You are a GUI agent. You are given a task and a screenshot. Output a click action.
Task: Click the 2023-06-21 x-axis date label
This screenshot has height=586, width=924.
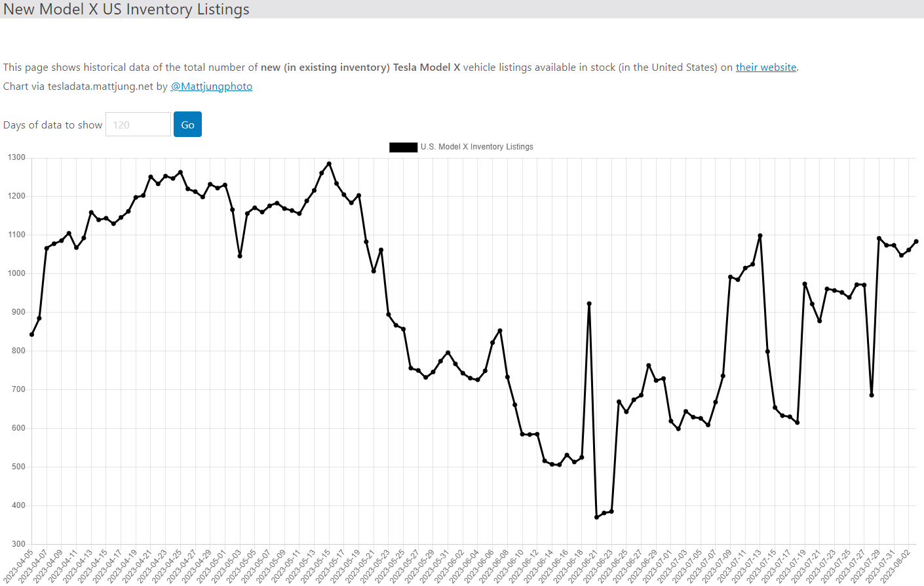tap(583, 566)
